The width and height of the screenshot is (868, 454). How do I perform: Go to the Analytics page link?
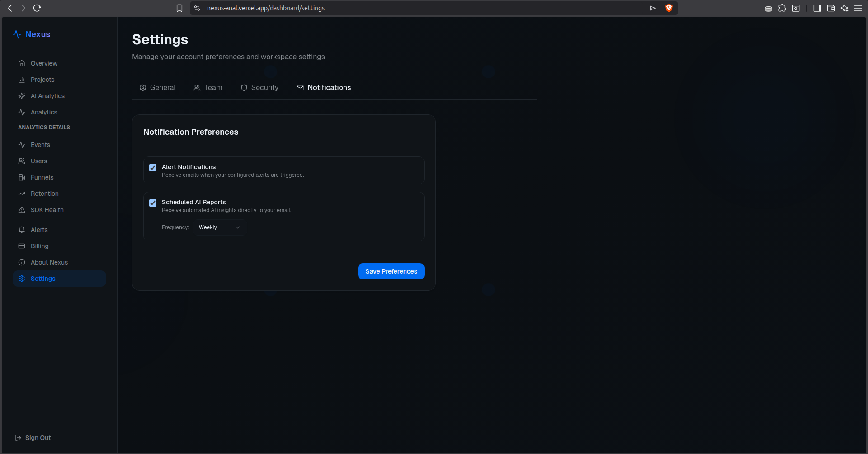pyautogui.click(x=60, y=112)
